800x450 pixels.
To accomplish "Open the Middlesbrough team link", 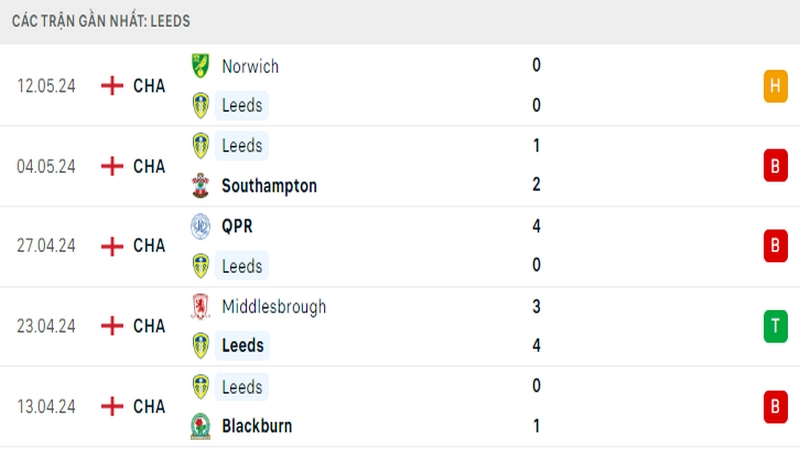I will point(273,307).
